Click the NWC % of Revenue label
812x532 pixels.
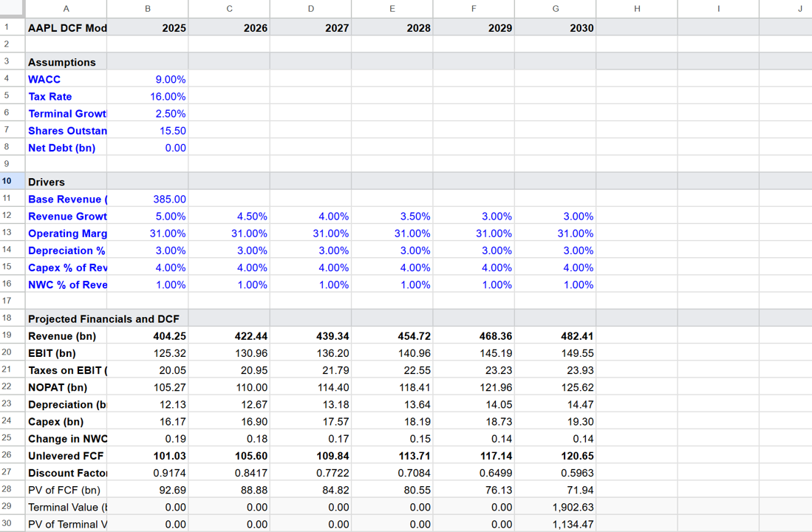[x=66, y=284]
